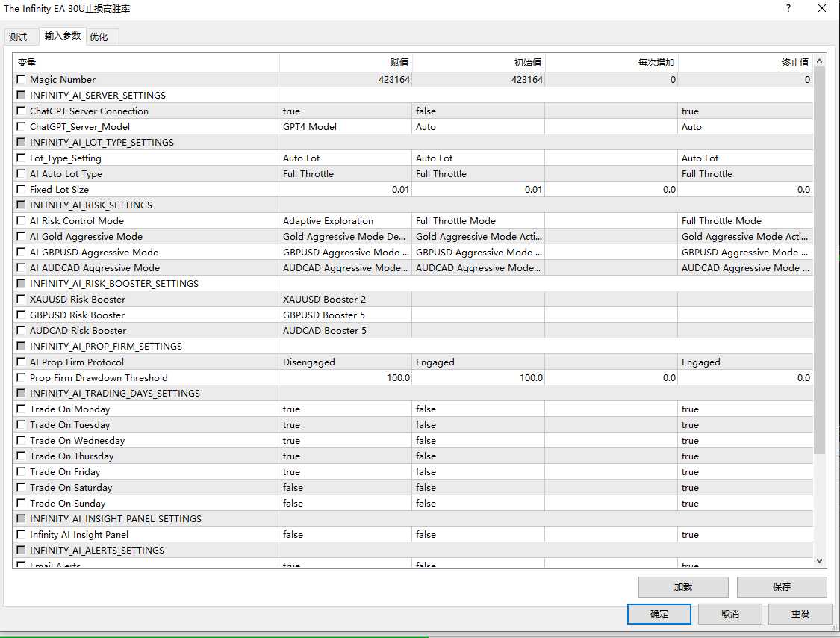The image size is (840, 638).
Task: Switch to the 优化 tab
Action: tap(99, 37)
